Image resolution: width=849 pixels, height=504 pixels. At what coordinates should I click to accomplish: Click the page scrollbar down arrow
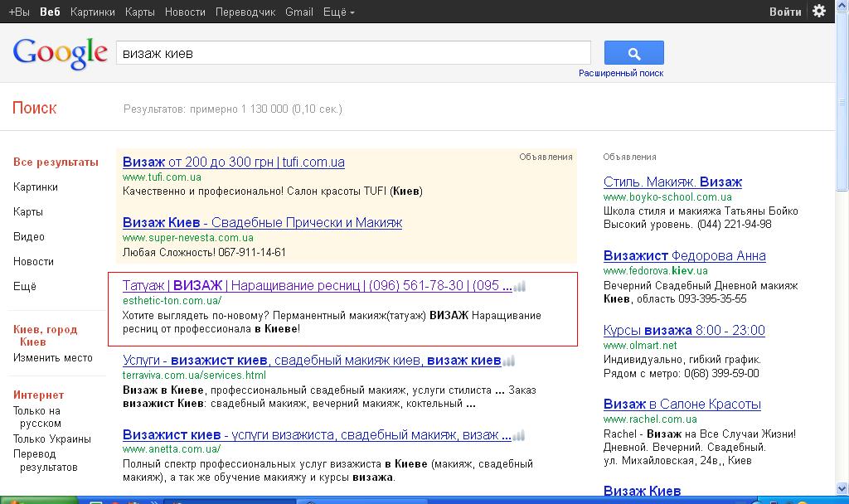pos(842,488)
